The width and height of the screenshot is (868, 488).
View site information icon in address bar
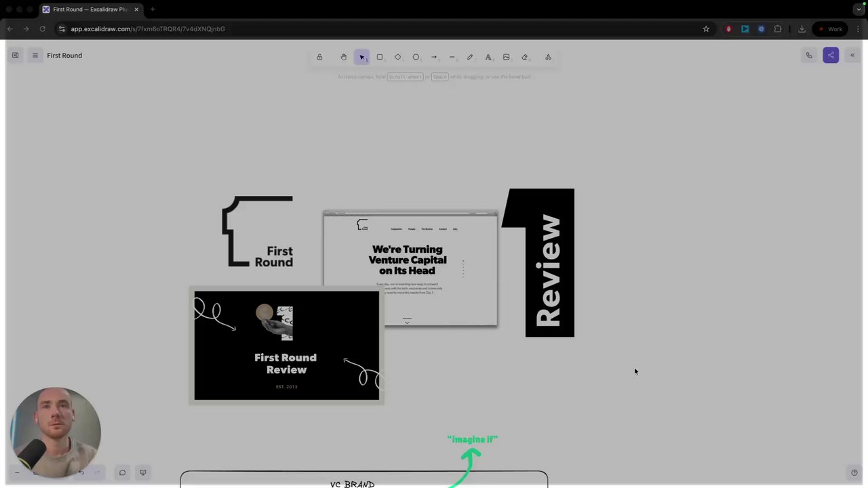[x=62, y=29]
